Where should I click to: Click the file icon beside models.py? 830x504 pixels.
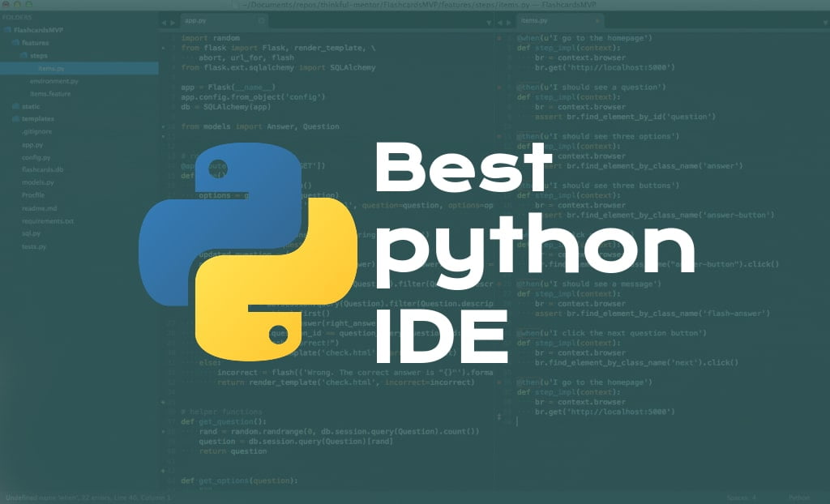(x=19, y=182)
